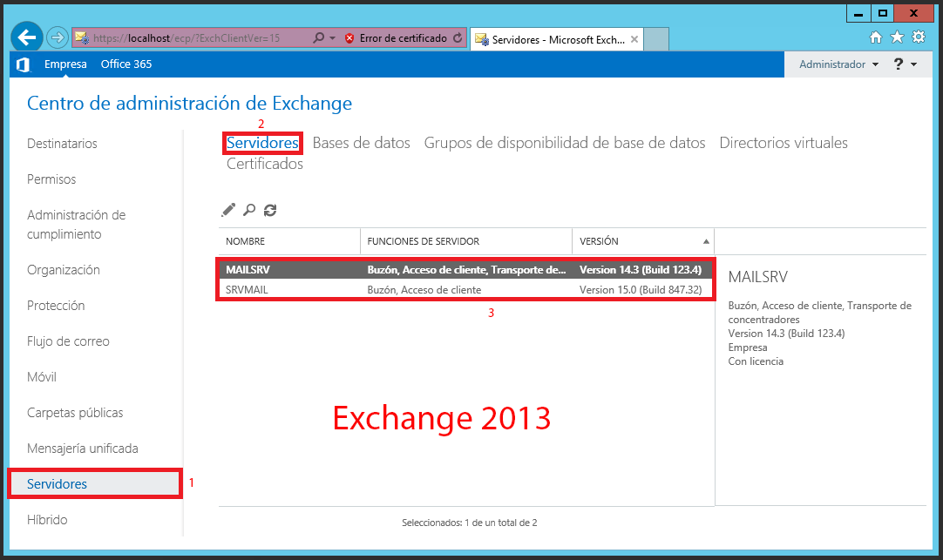943x560 pixels.
Task: Select Empresa in the top navigation
Action: click(66, 64)
